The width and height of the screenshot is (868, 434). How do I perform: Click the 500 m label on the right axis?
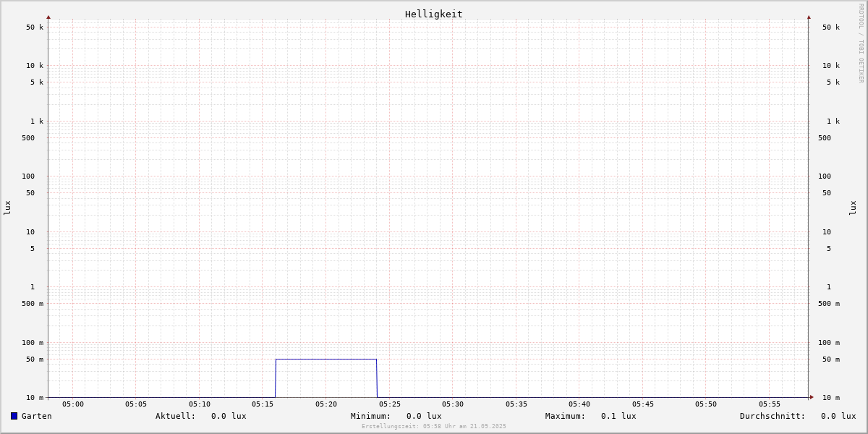[x=829, y=304]
